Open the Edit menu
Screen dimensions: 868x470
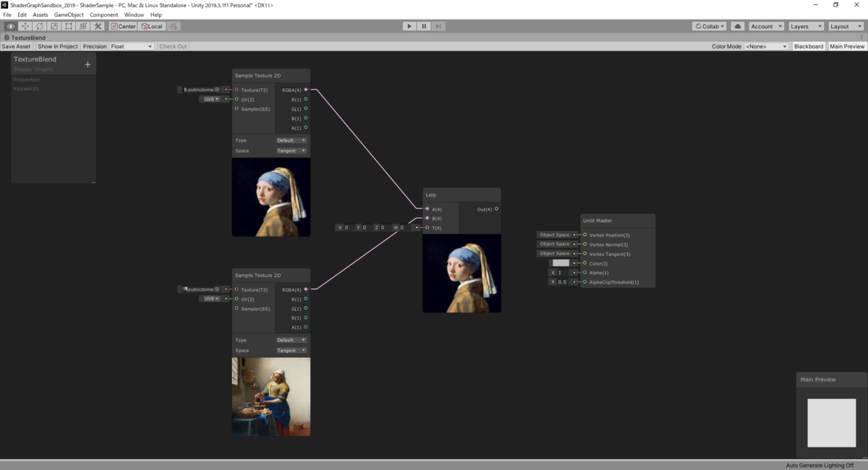coord(22,14)
